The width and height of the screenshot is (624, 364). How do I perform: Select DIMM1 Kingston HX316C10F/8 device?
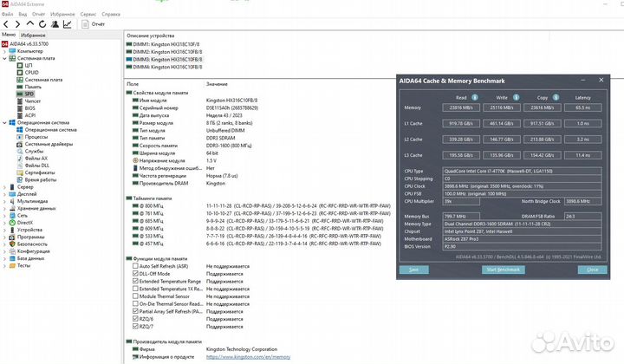click(163, 44)
